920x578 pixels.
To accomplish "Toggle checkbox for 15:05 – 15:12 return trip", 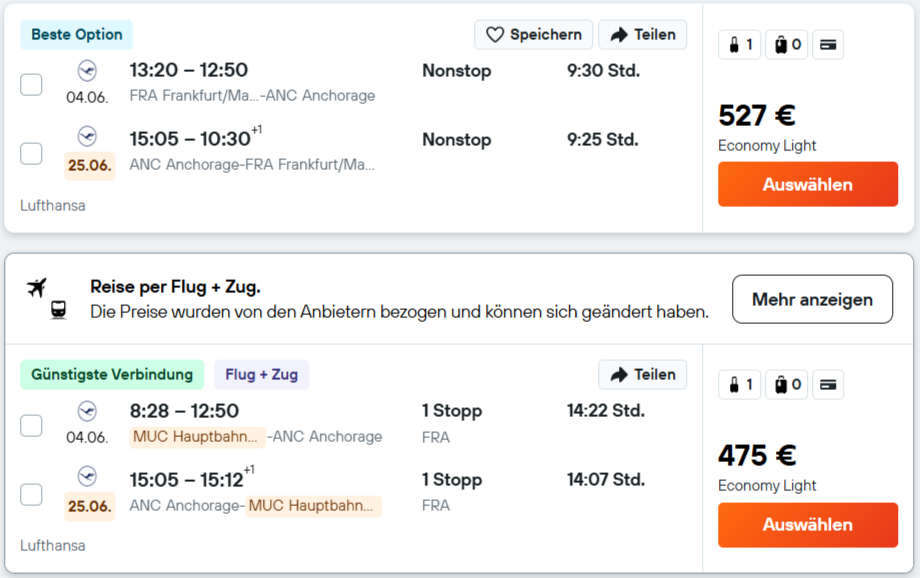I will pyautogui.click(x=32, y=494).
